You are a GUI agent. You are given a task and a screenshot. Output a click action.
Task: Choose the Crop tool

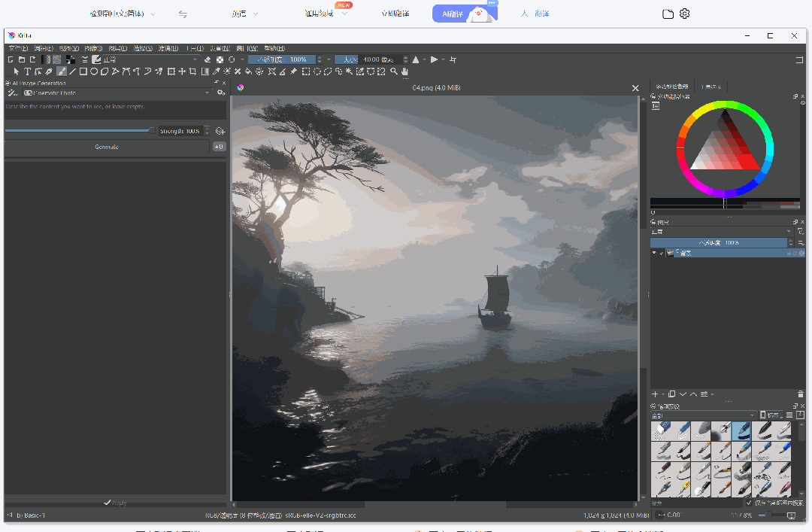pyautogui.click(x=192, y=71)
